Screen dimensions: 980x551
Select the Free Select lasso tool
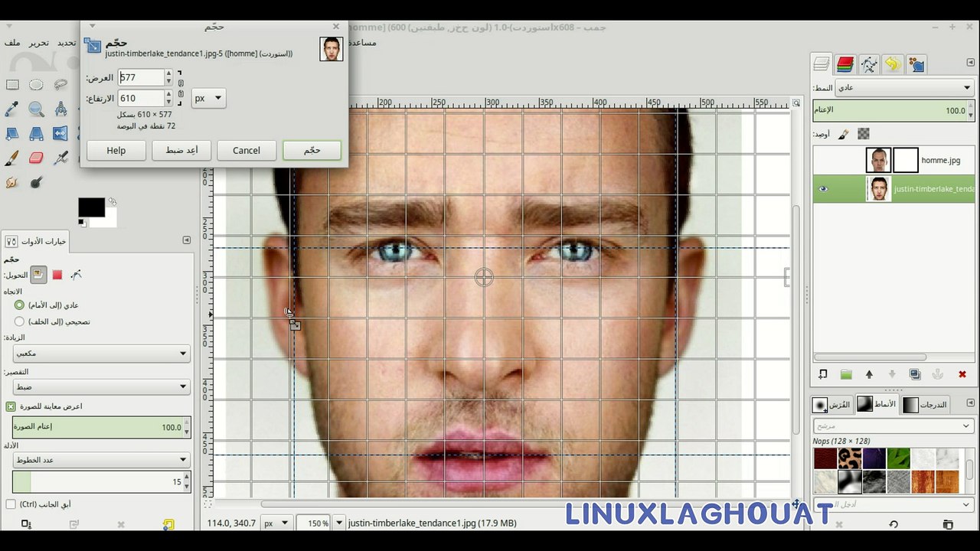pyautogui.click(x=60, y=85)
